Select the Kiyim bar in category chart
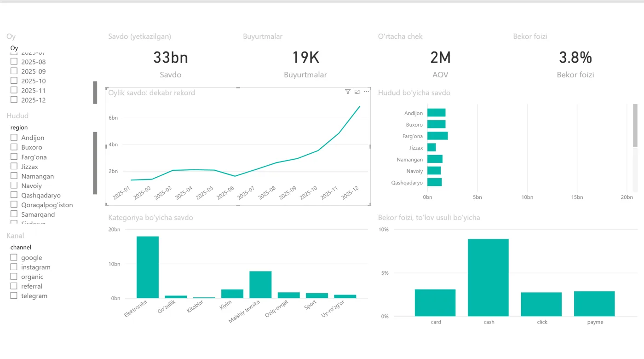Screen dimensions: 644x359 (x=232, y=294)
